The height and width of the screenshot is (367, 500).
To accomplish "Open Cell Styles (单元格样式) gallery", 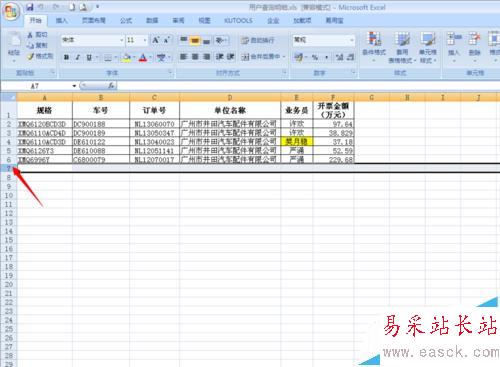I will tap(428, 47).
